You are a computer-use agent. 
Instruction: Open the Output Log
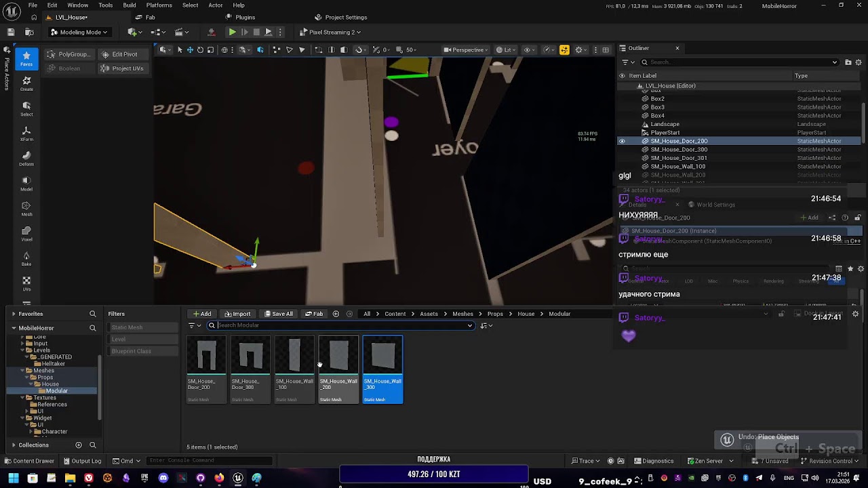coord(83,461)
